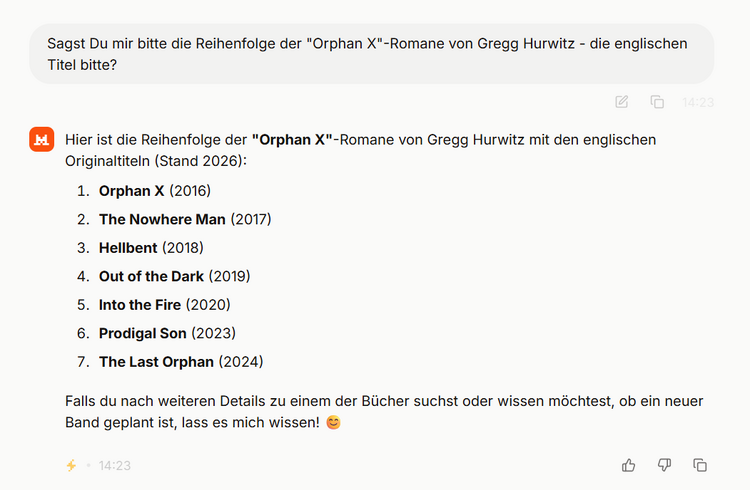Click the lightning bolt icon below the answer
This screenshot has width=750, height=490.
pyautogui.click(x=71, y=465)
